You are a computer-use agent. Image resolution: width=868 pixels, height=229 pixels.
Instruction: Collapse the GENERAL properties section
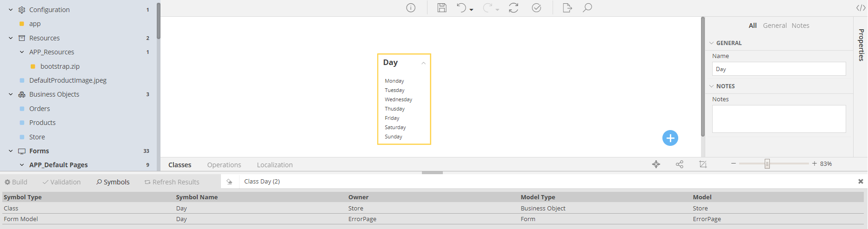coord(711,43)
